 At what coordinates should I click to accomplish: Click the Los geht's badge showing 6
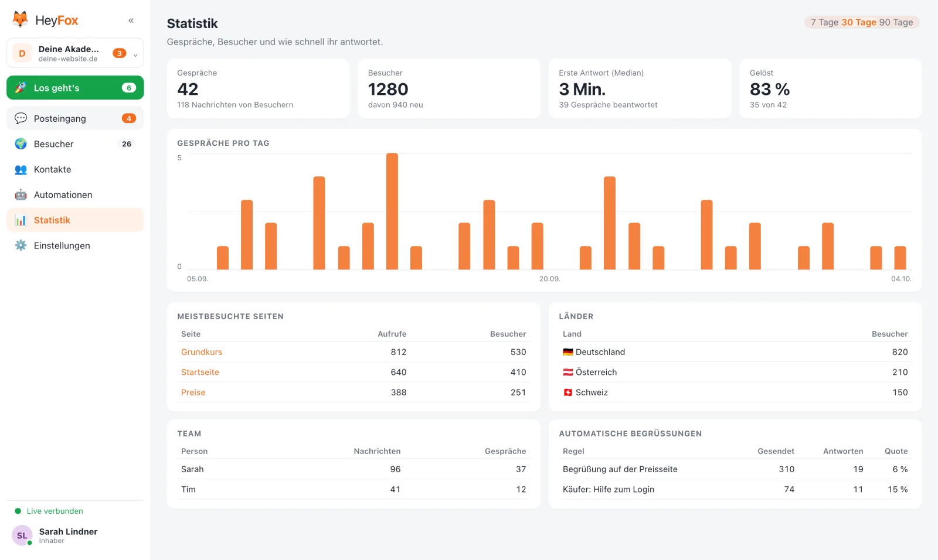[x=129, y=88]
